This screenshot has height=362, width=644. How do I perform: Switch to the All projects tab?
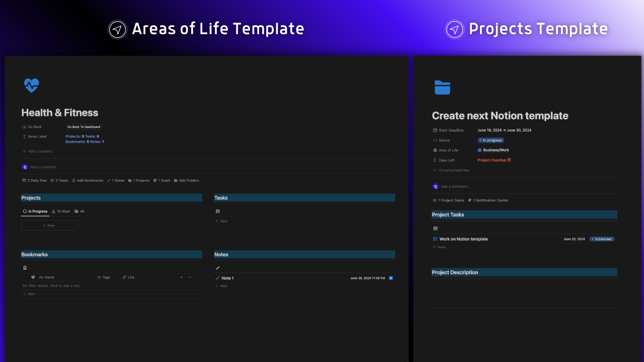(79, 211)
